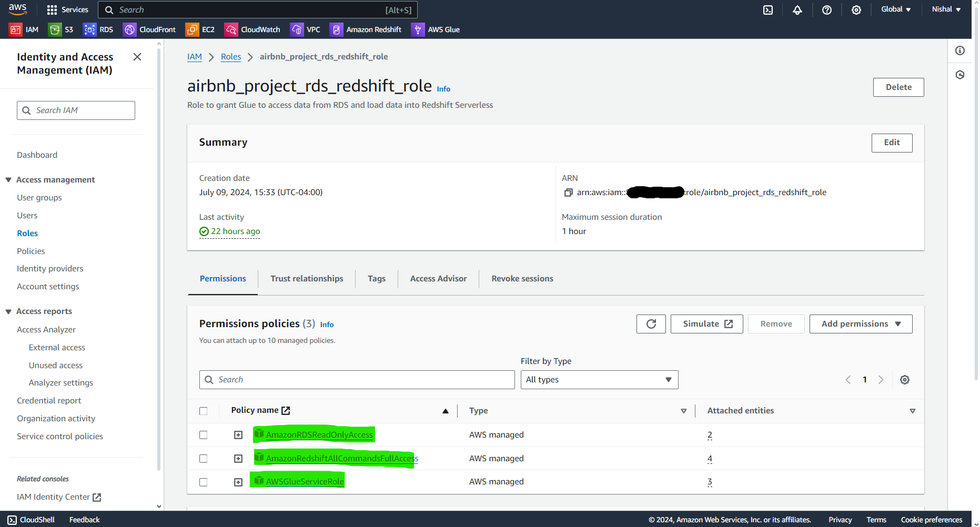Open IAM Identity Center console link
Viewport: 980px width, 527px height.
pyautogui.click(x=59, y=497)
